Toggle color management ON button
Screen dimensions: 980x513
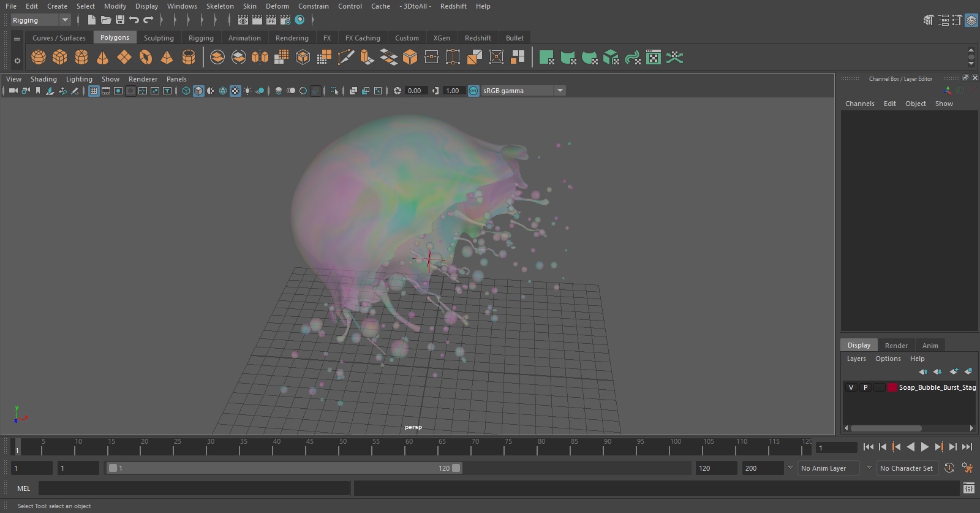[473, 91]
